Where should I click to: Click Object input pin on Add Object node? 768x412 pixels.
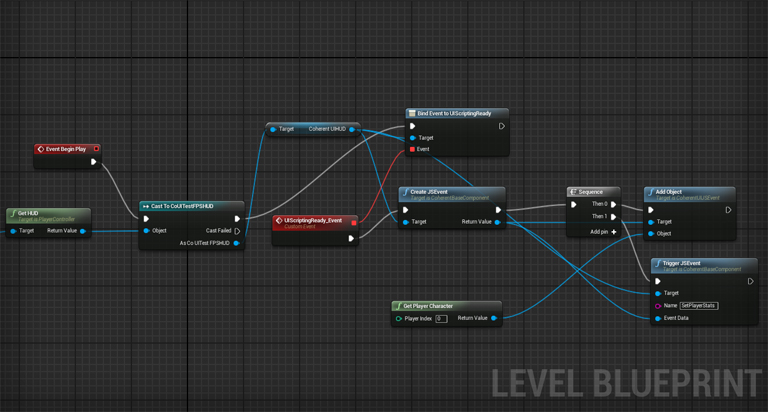(x=651, y=234)
